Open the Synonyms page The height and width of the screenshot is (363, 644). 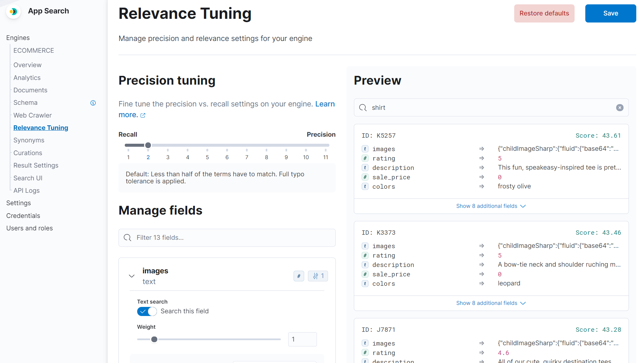click(x=29, y=140)
